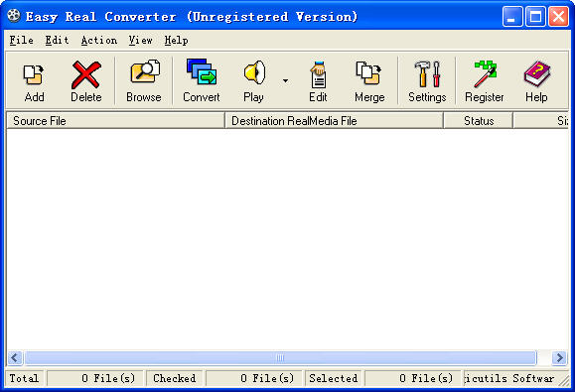
Task: Click the window resize grip corner
Action: 564,381
